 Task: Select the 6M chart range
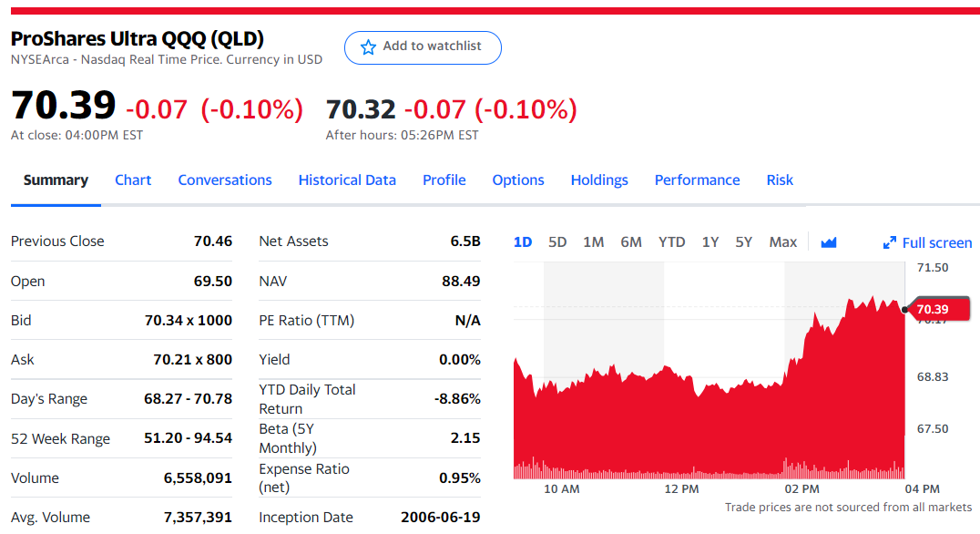[x=631, y=242]
